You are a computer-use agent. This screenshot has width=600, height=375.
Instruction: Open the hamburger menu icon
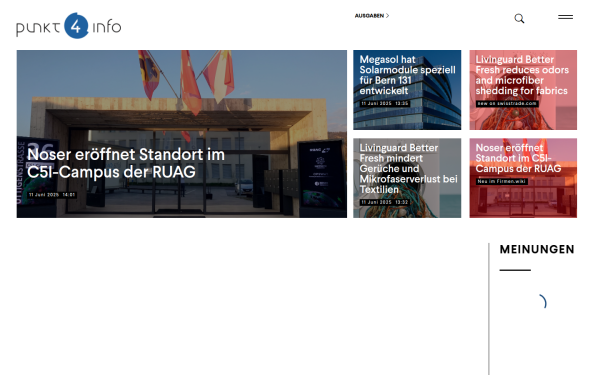565,17
